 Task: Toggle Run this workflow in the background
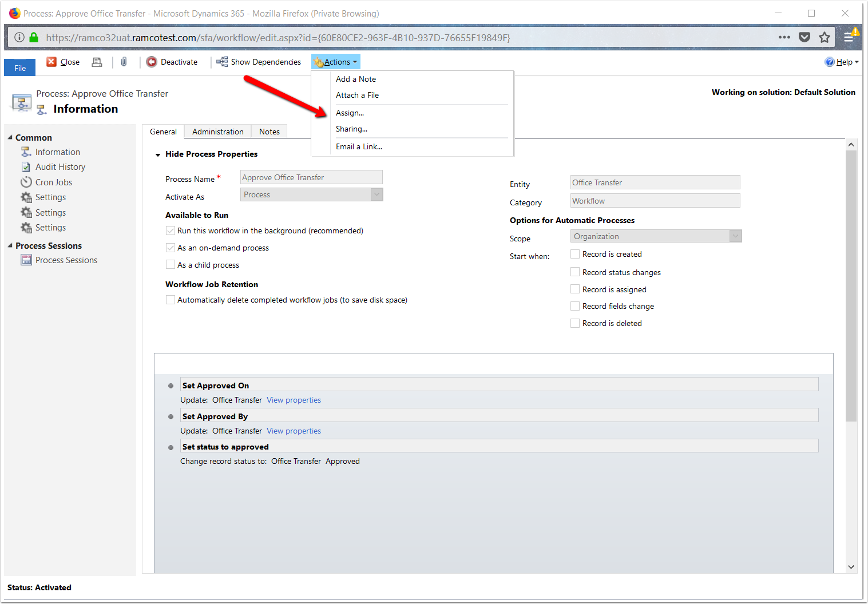click(x=171, y=231)
